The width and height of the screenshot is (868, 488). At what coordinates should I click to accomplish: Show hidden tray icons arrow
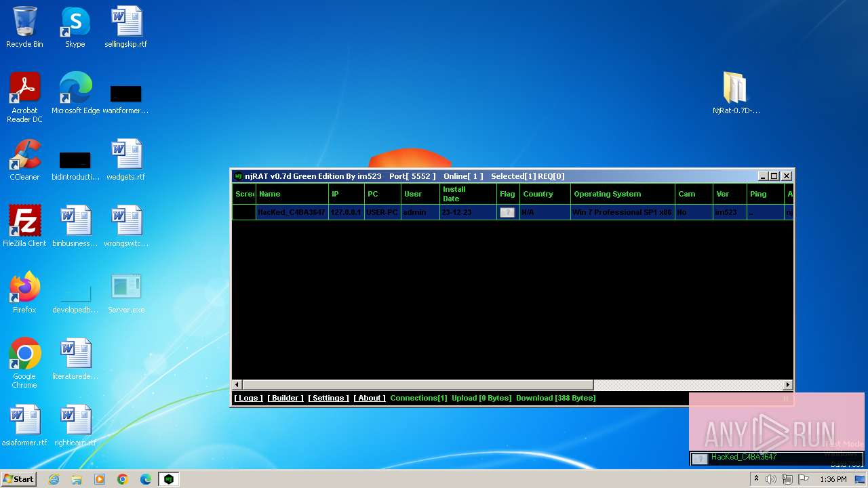tap(756, 479)
